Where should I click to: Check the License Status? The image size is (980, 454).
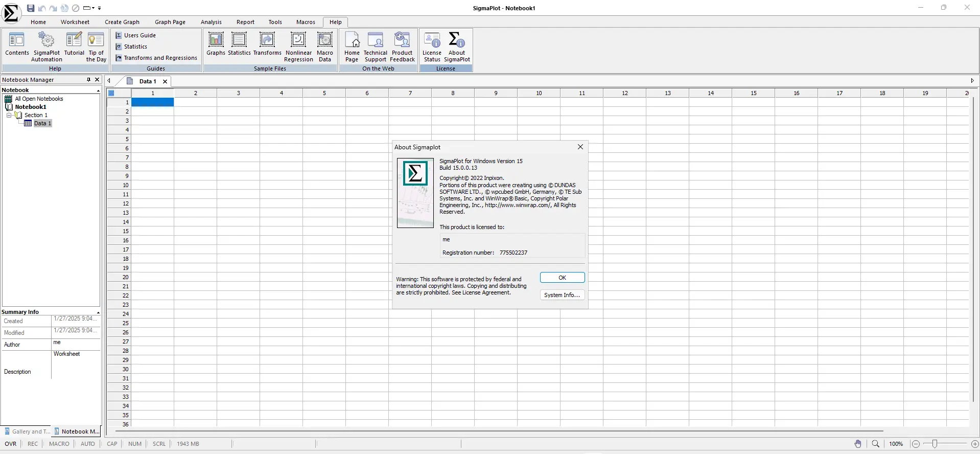[432, 47]
